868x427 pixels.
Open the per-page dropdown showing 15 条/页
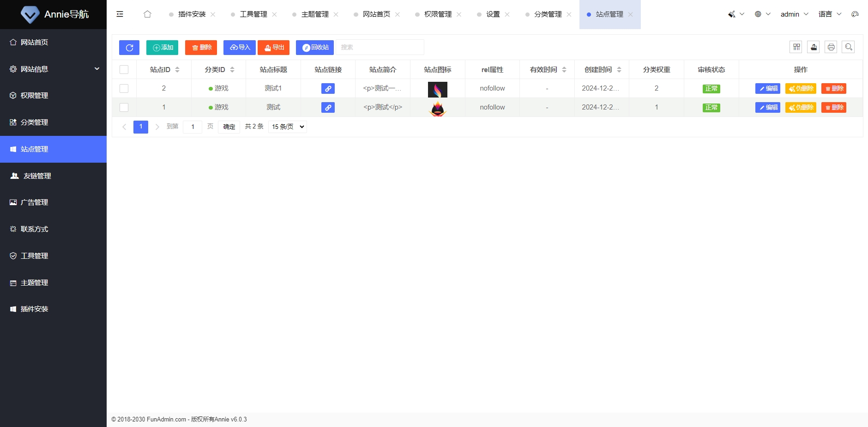tap(287, 126)
